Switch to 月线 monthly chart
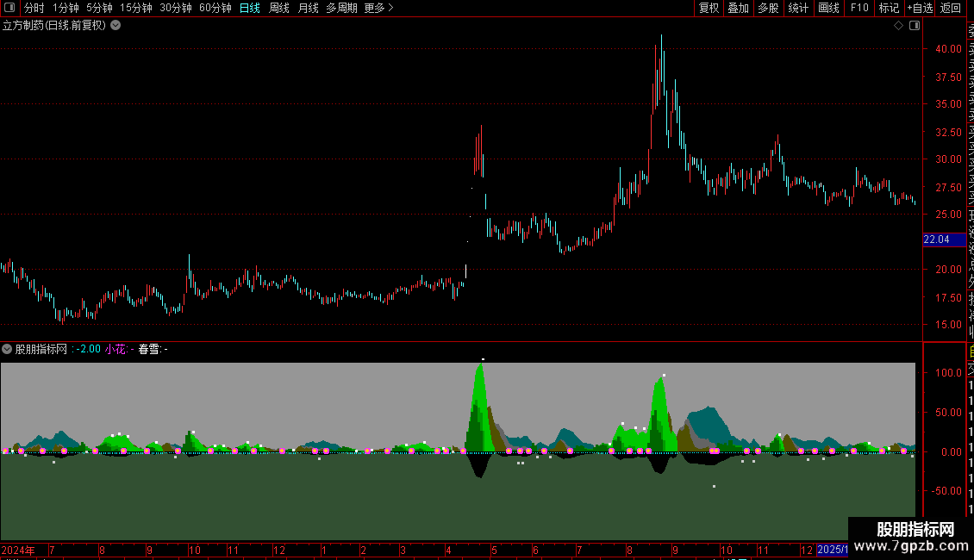The image size is (974, 560). point(308,8)
